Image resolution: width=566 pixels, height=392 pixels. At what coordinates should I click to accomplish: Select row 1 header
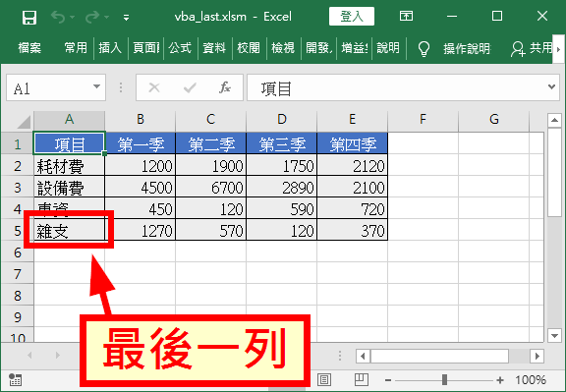17,143
